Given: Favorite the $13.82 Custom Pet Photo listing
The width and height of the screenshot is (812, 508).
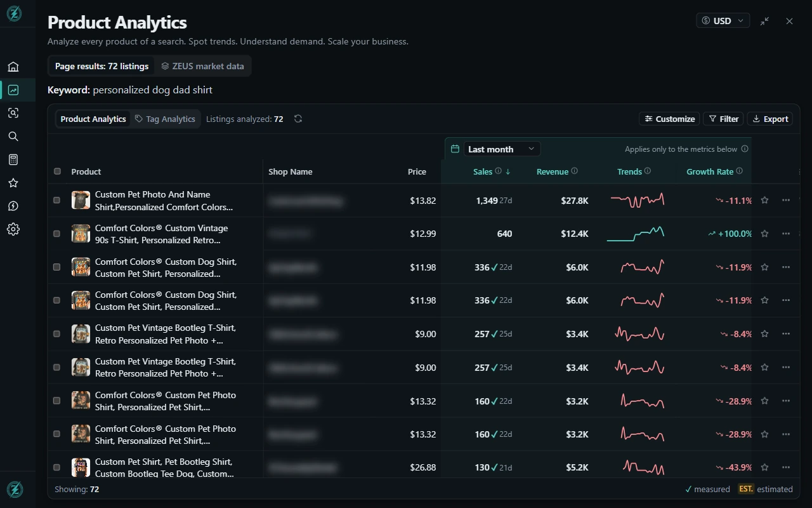Looking at the screenshot, I should coord(764,200).
